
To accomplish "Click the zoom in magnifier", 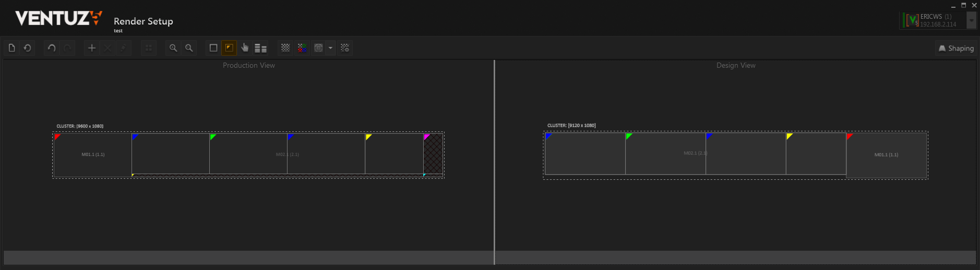I will pyautogui.click(x=173, y=48).
